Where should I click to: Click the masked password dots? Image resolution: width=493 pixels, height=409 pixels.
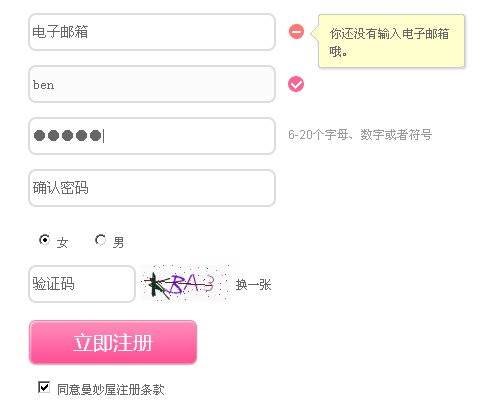[68, 136]
